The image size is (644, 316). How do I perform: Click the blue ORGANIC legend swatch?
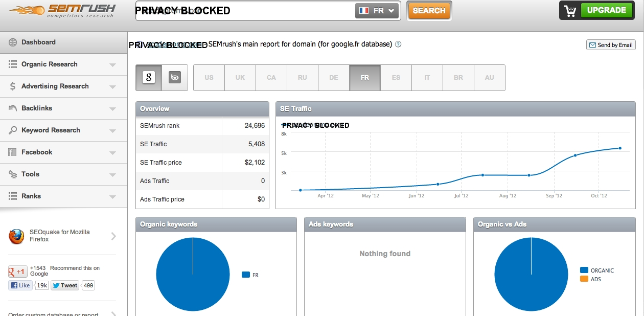584,270
